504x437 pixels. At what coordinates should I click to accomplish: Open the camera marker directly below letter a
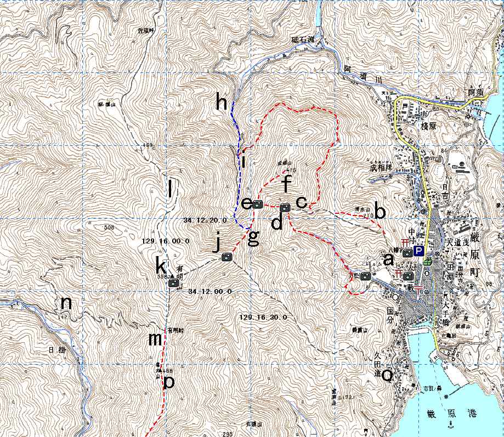click(407, 276)
